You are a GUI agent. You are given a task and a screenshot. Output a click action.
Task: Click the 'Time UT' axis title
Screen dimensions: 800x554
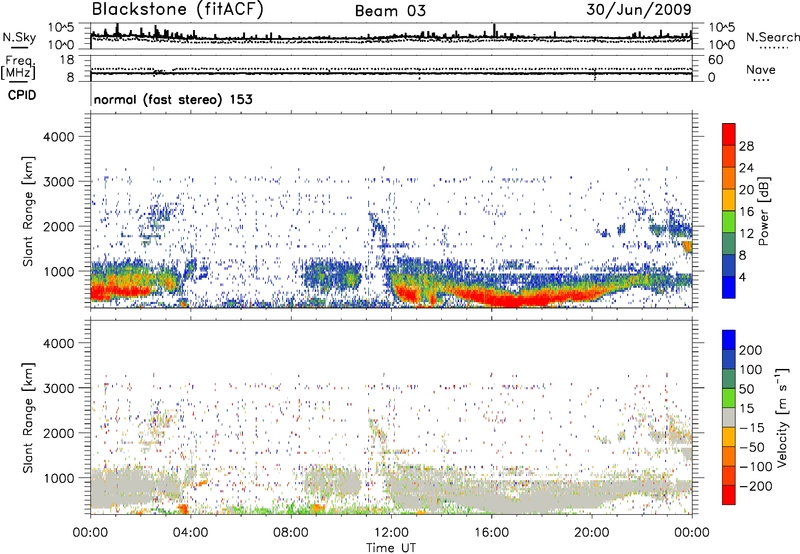391,548
